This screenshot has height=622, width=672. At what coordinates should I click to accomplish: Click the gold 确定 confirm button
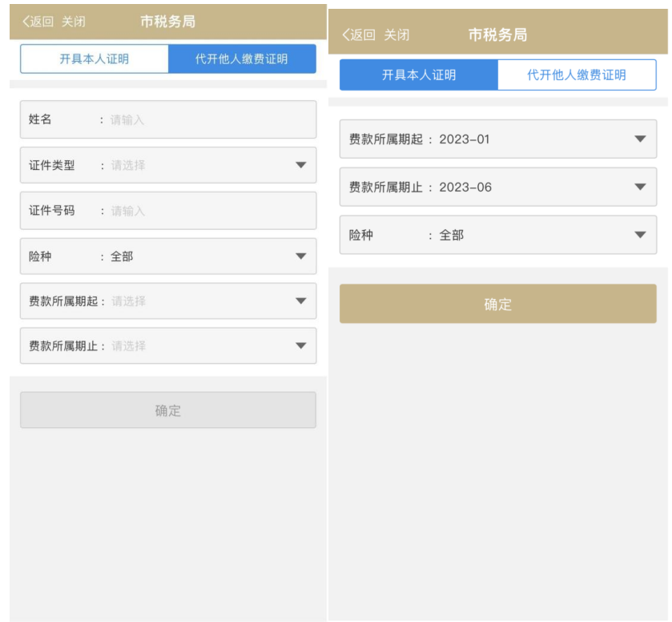(x=497, y=305)
